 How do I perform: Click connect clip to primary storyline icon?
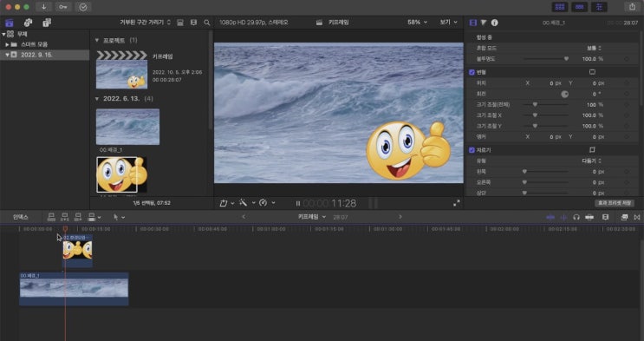pyautogui.click(x=51, y=217)
